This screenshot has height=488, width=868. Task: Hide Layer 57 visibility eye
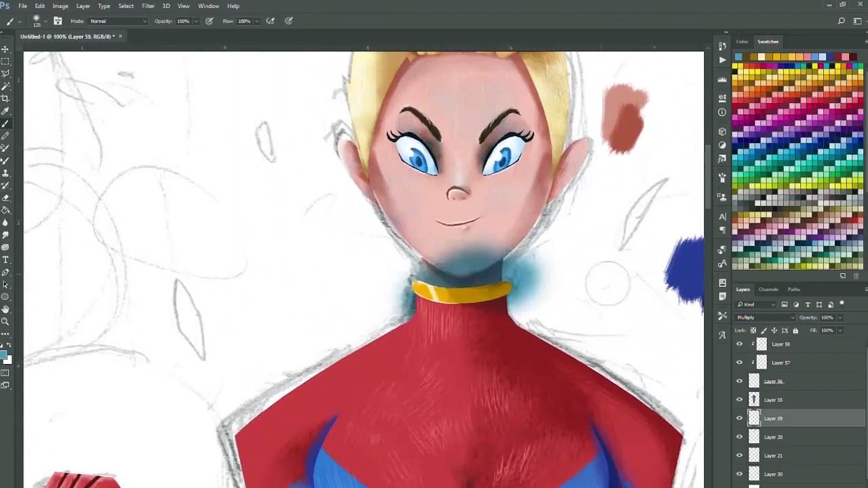740,363
